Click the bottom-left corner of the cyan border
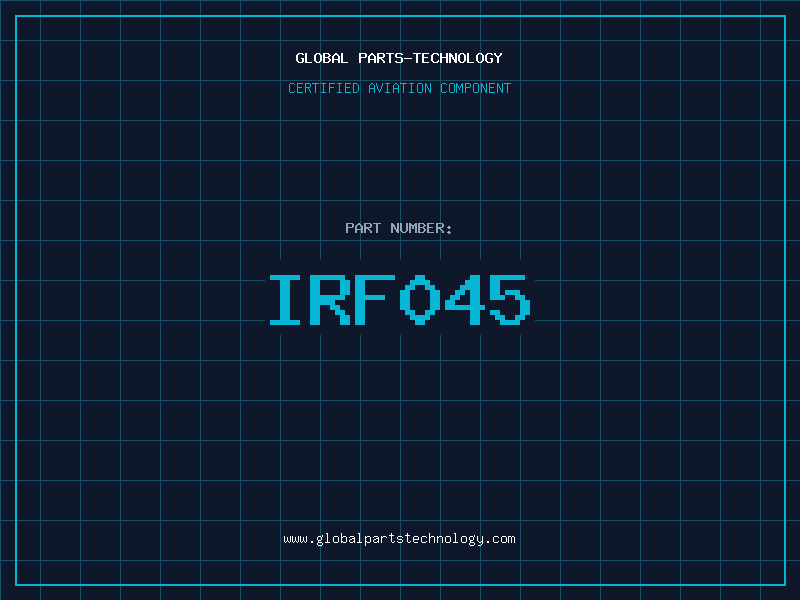Viewport: 800px width, 600px height. (x=16, y=584)
